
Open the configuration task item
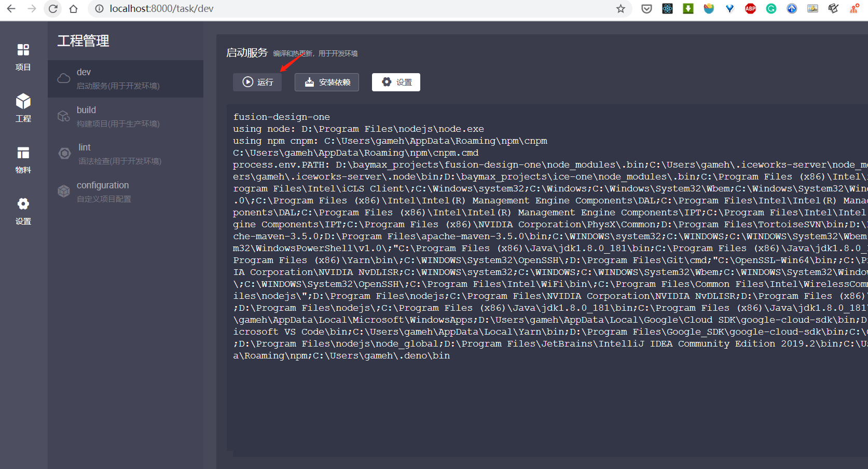[x=126, y=191]
